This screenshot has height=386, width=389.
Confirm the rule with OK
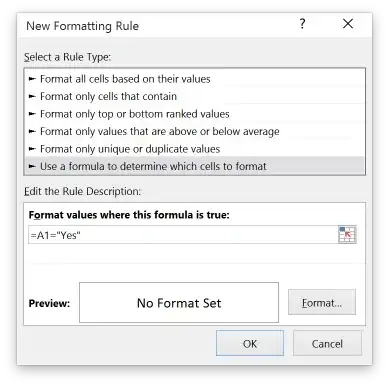[250, 343]
